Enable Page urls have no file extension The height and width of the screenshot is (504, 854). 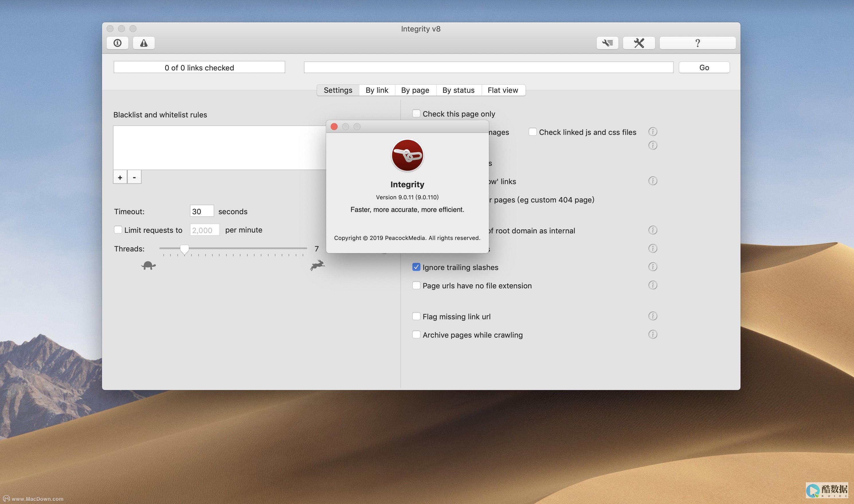[416, 285]
